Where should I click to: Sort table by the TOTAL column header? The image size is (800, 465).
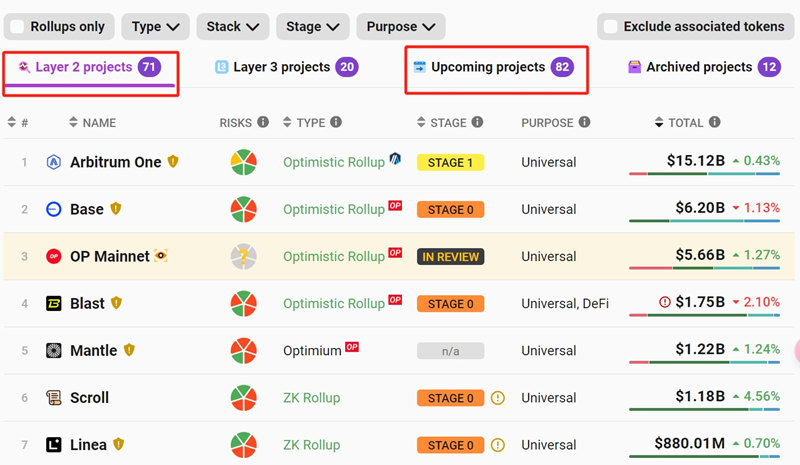click(x=686, y=123)
